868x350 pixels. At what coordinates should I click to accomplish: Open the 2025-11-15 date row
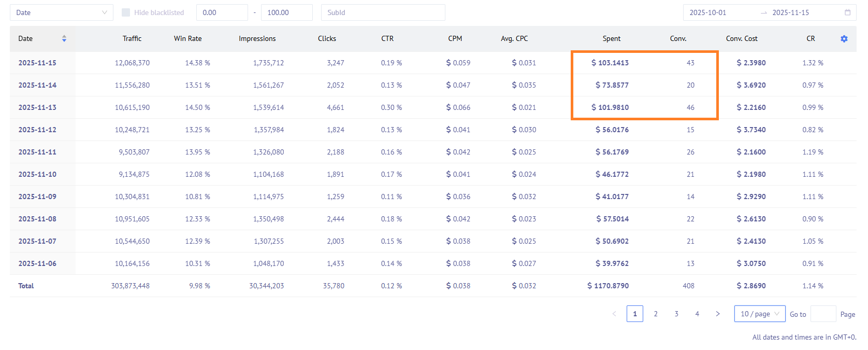(37, 63)
